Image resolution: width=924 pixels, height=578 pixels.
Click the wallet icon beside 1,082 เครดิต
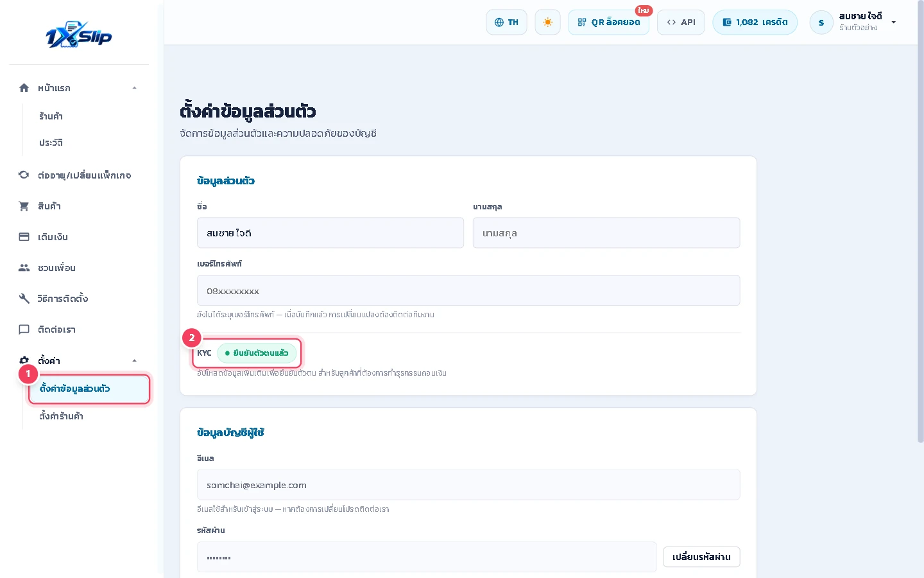pyautogui.click(x=727, y=22)
